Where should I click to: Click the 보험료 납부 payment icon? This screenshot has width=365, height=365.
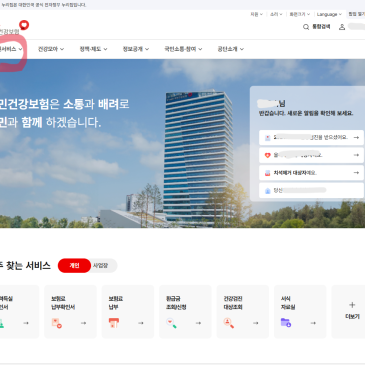[x=114, y=323]
